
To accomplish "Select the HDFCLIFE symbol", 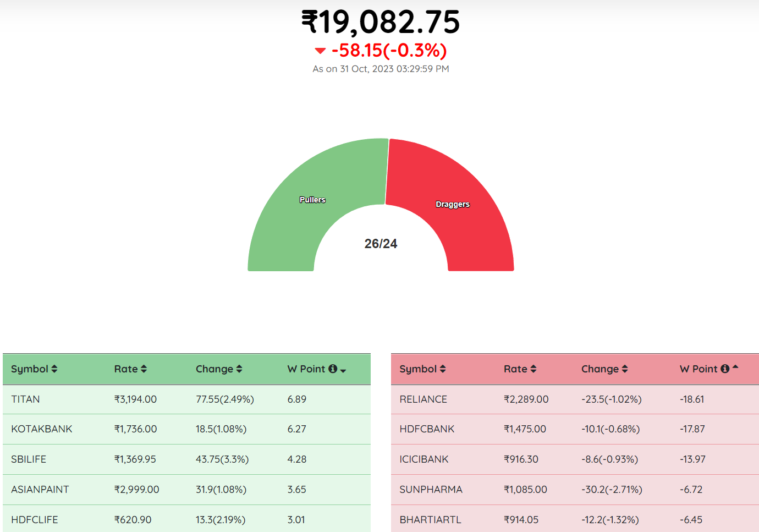I will tap(35, 520).
